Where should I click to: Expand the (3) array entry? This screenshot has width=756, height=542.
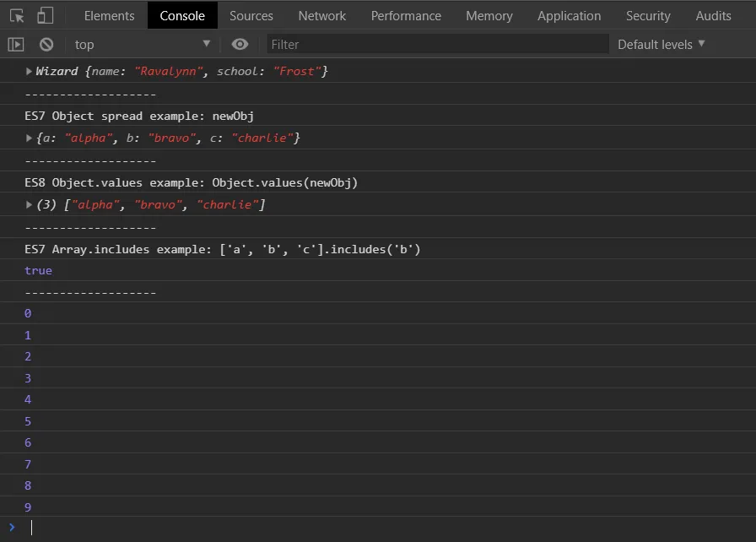coord(29,204)
